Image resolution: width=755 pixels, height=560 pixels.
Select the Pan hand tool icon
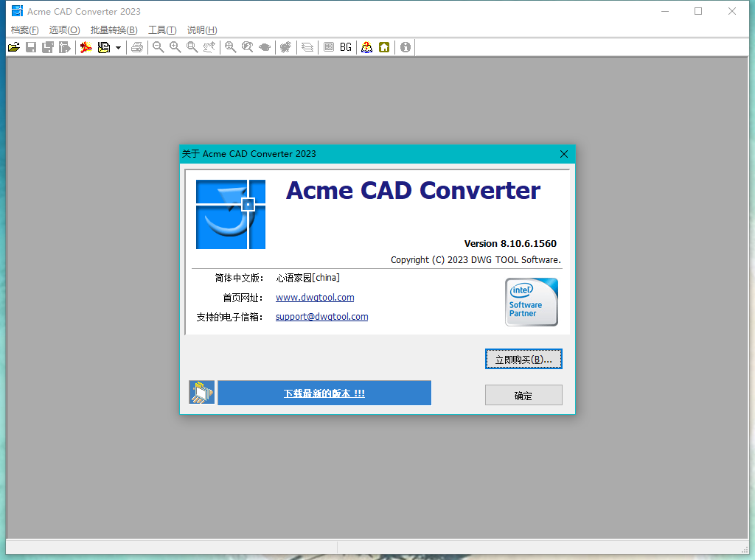coord(209,47)
